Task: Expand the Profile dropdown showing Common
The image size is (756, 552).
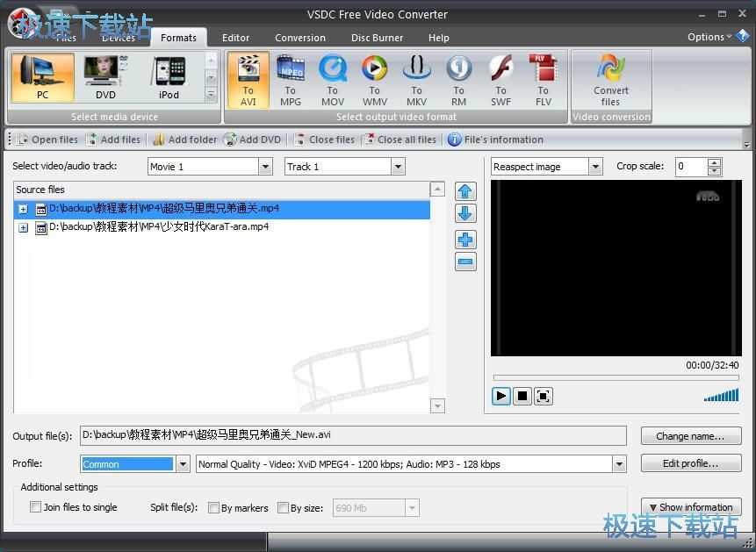Action: [x=183, y=463]
